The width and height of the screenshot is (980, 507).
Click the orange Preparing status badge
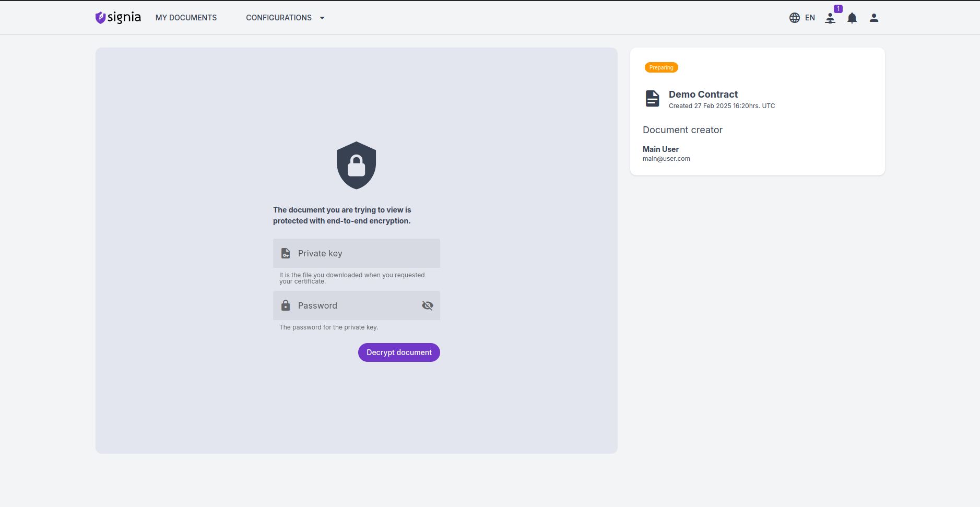pyautogui.click(x=661, y=67)
